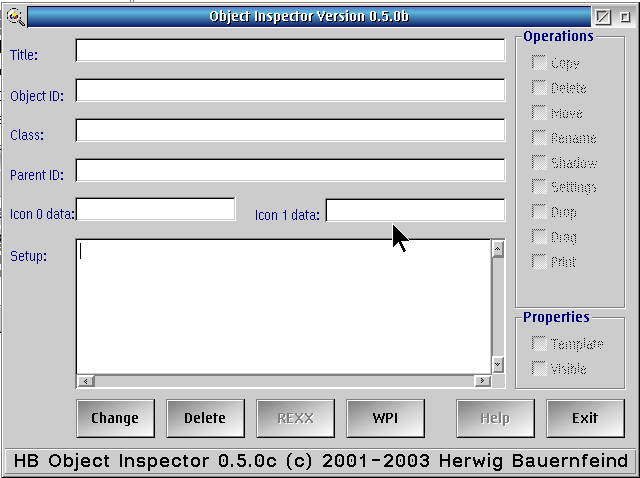Enable the Print operation checkbox
640x478 pixels.
click(x=540, y=262)
